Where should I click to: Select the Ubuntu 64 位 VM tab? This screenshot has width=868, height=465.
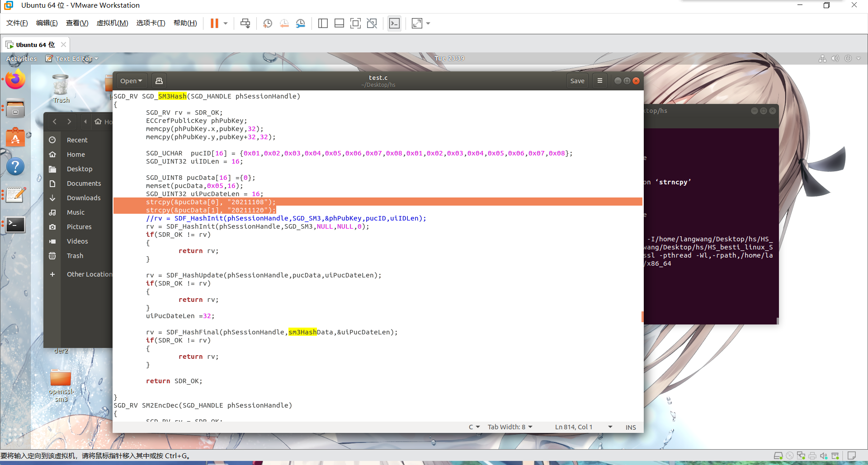pos(35,45)
